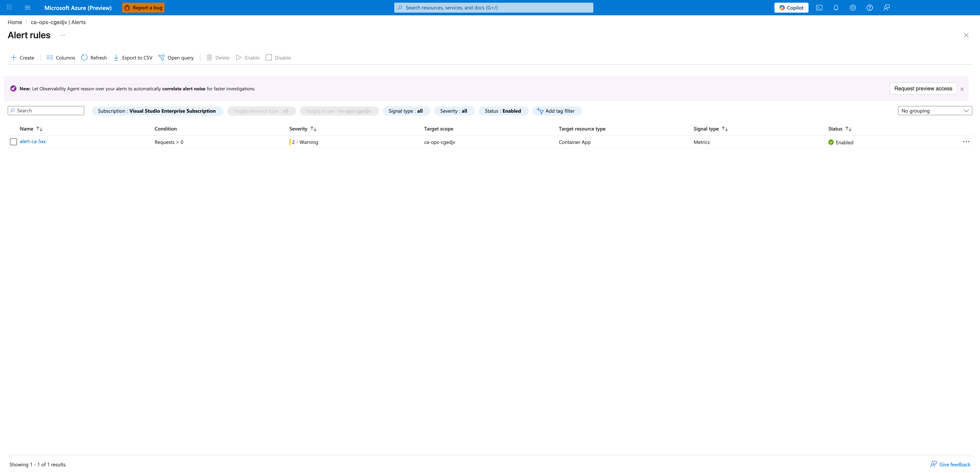Export alert rules to CSV

tap(133, 57)
